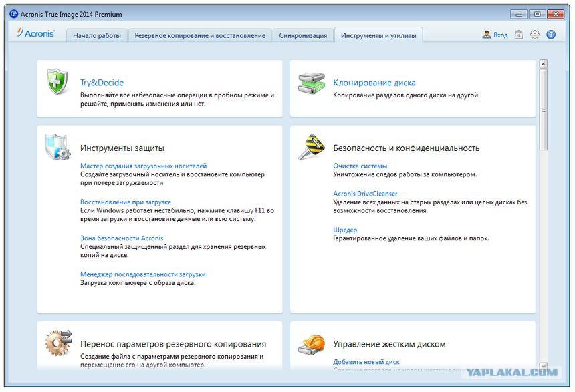Click the scrollbar up arrow

tap(544, 64)
